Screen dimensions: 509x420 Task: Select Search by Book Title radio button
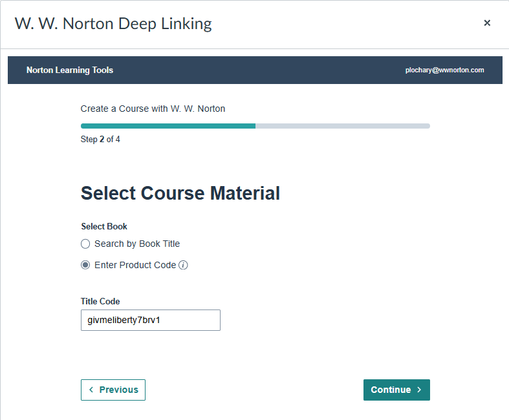click(85, 244)
